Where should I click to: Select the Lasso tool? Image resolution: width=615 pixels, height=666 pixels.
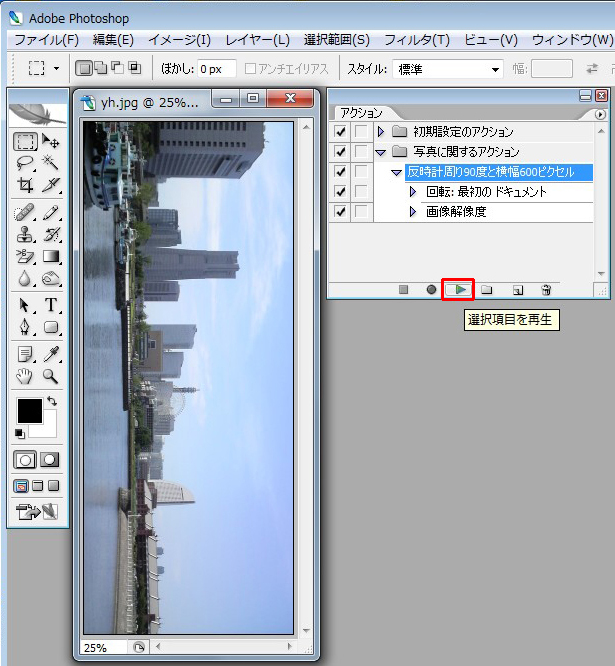[x=25, y=162]
